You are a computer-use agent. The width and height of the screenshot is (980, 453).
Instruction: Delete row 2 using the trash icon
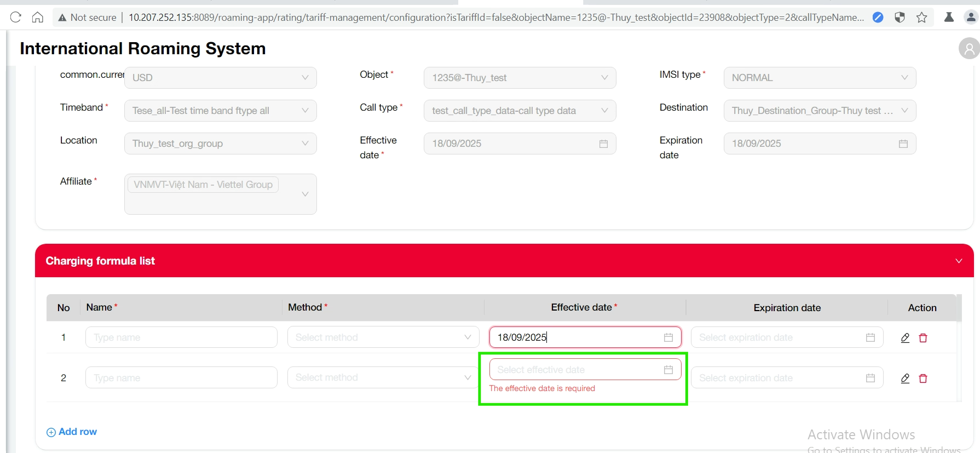coord(923,379)
